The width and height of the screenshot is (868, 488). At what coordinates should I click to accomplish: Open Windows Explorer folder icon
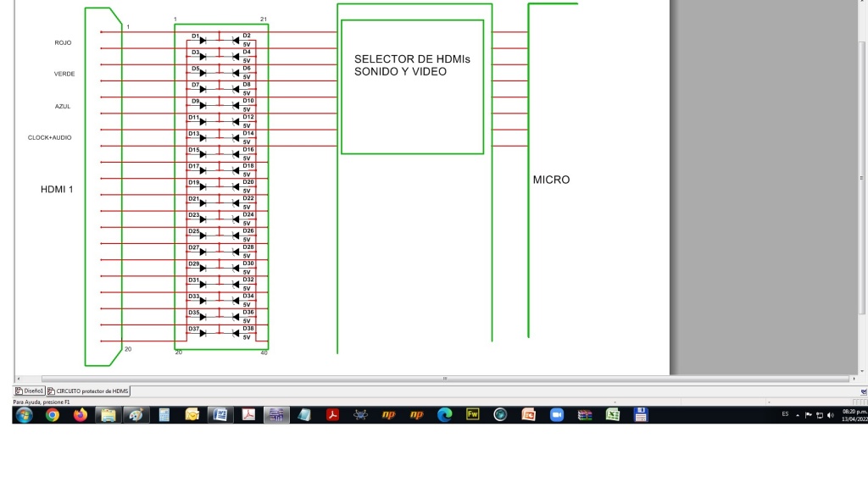pyautogui.click(x=108, y=415)
